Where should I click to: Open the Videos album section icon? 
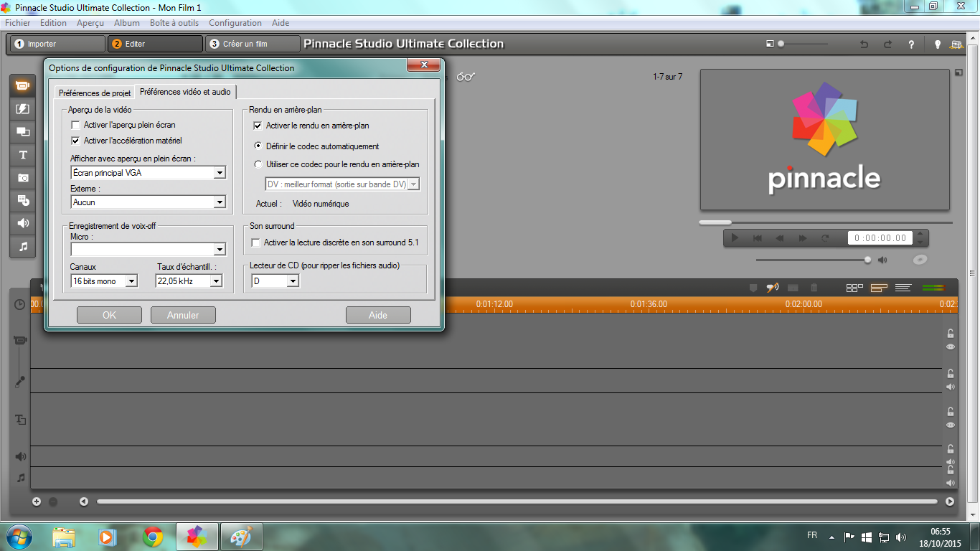(23, 86)
